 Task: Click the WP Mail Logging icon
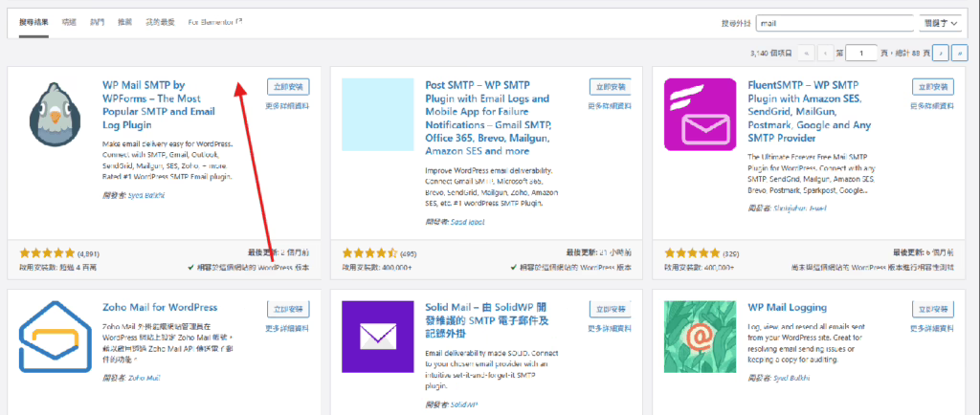(700, 337)
